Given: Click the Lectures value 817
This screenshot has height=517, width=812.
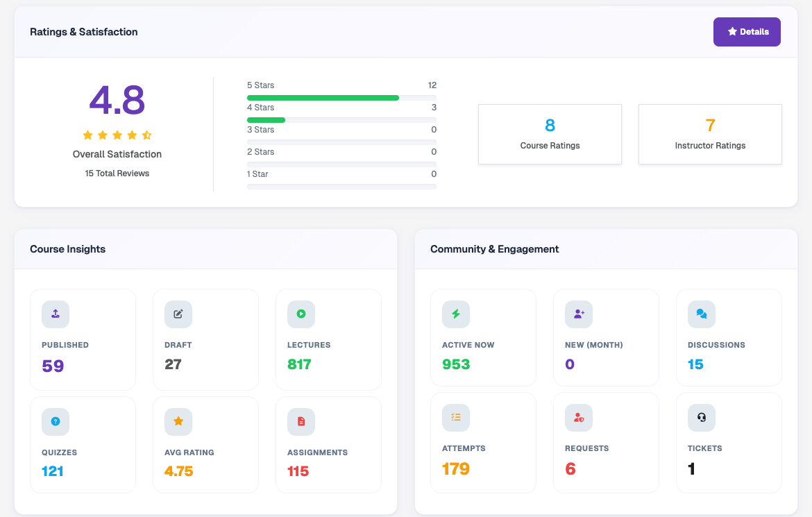Looking at the screenshot, I should (x=299, y=365).
